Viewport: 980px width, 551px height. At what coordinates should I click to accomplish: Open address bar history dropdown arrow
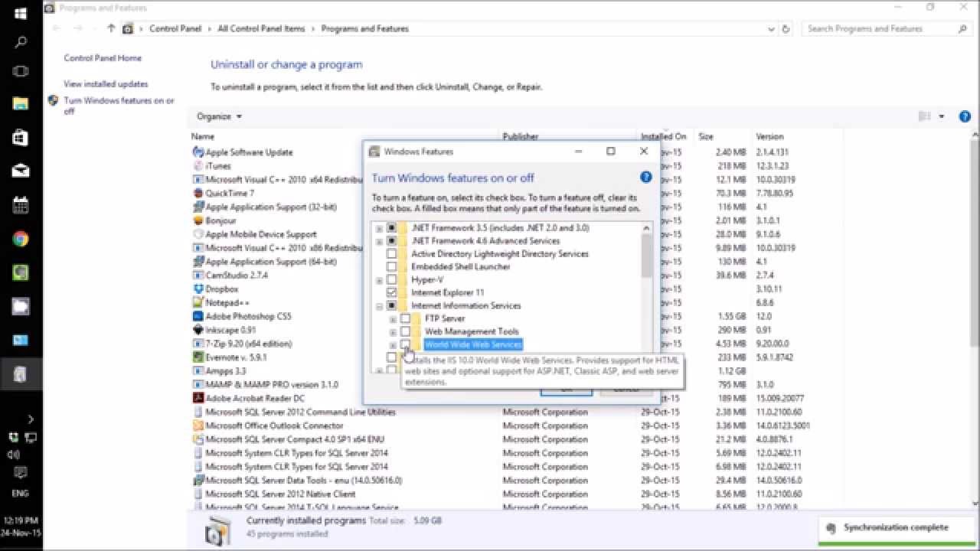772,29
